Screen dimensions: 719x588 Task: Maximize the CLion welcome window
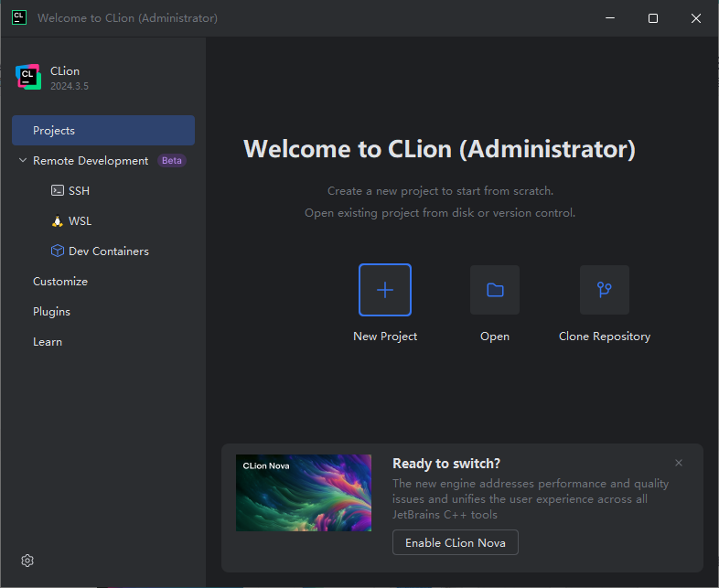click(653, 18)
